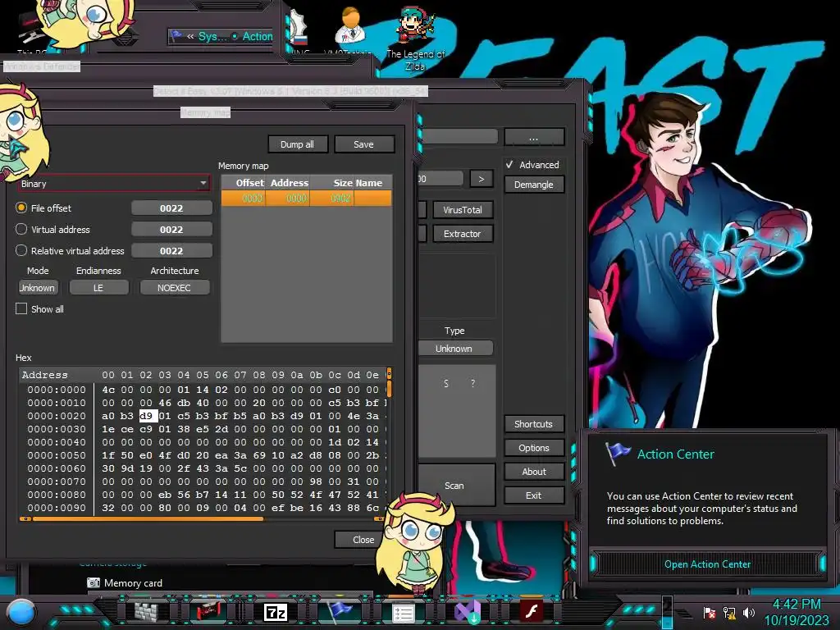
Task: Click the Action Center flag tray icon
Action: pyautogui.click(x=710, y=613)
